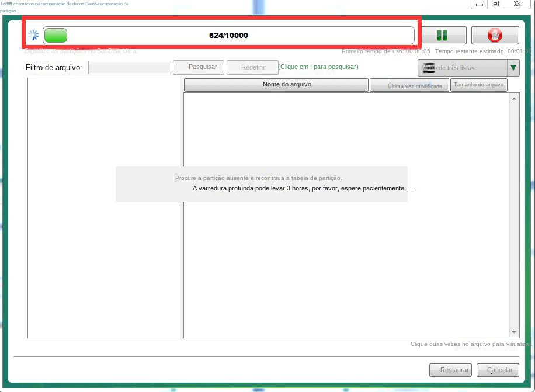This screenshot has width=535, height=392.
Task: Click the green pause bars icon
Action: click(x=442, y=34)
